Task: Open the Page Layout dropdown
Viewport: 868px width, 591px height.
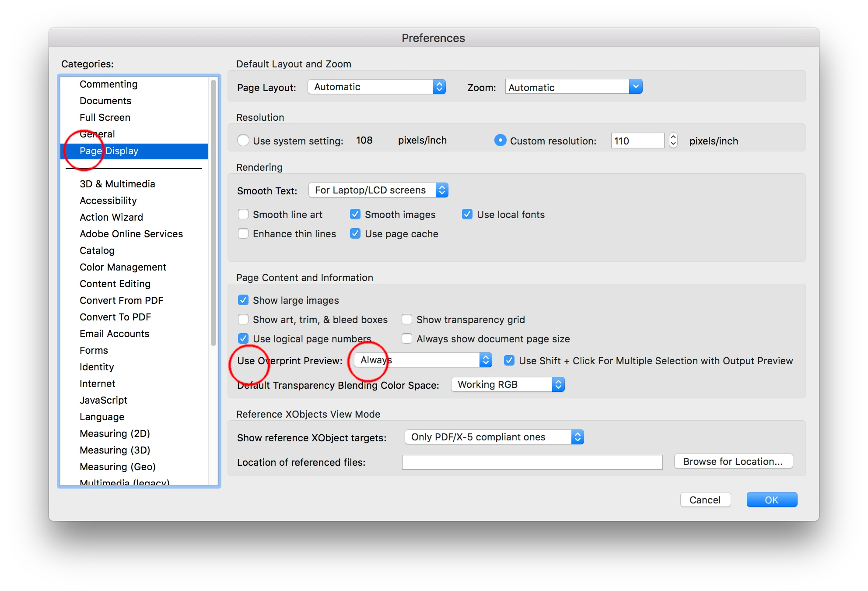Action: pyautogui.click(x=376, y=87)
